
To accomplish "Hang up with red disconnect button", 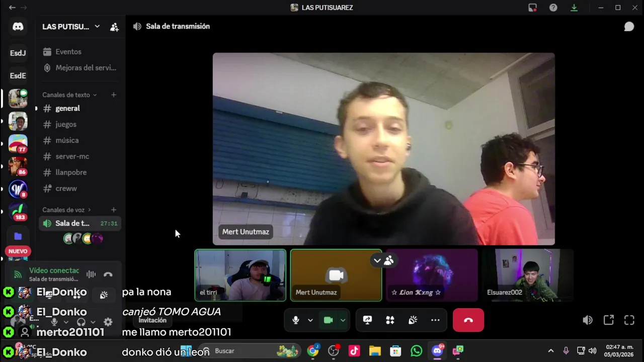I will coord(468,320).
